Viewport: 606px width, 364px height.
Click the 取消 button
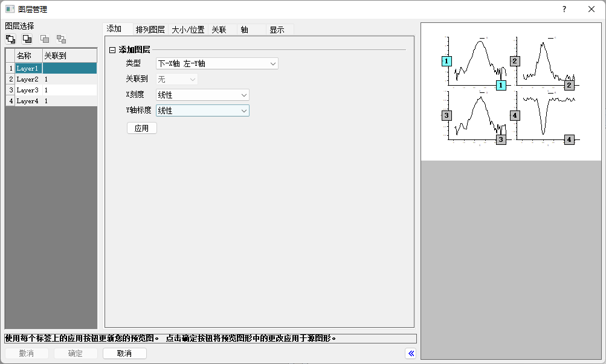[124, 354]
